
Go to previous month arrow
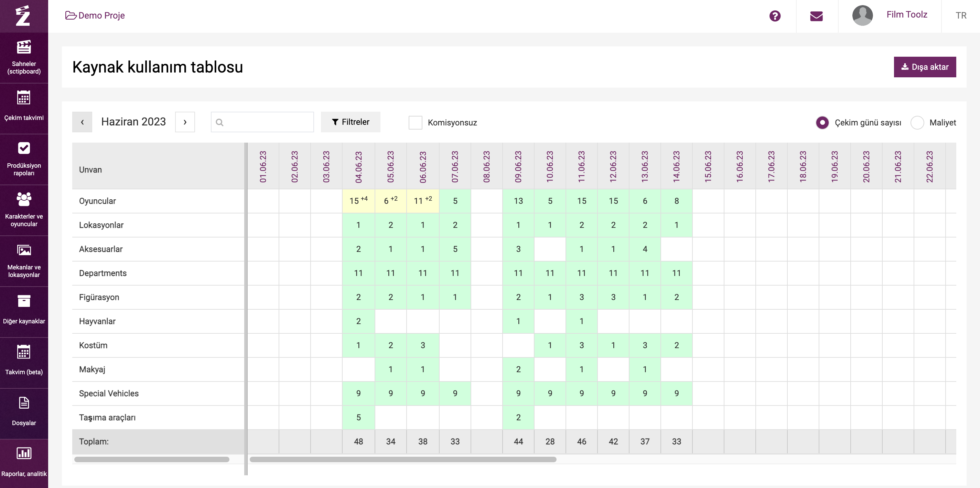(x=82, y=122)
